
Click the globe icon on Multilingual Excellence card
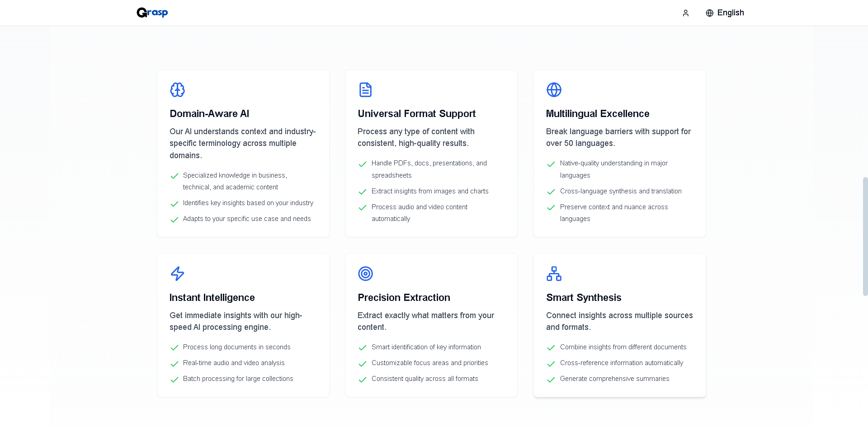point(554,90)
